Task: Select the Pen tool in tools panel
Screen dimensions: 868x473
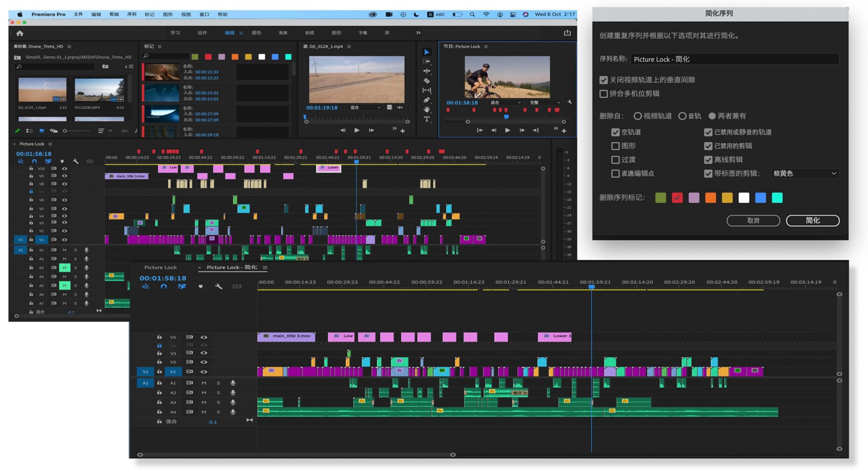Action: (x=426, y=100)
